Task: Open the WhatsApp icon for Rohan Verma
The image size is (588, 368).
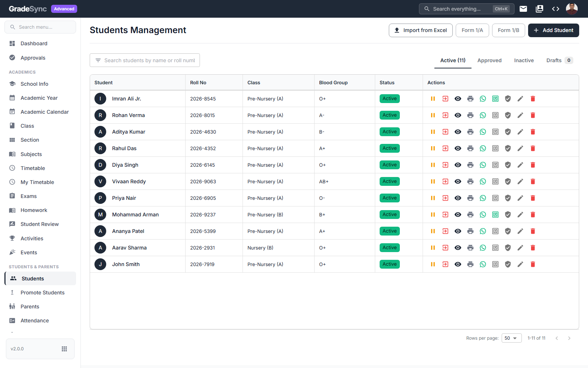Action: click(x=483, y=115)
